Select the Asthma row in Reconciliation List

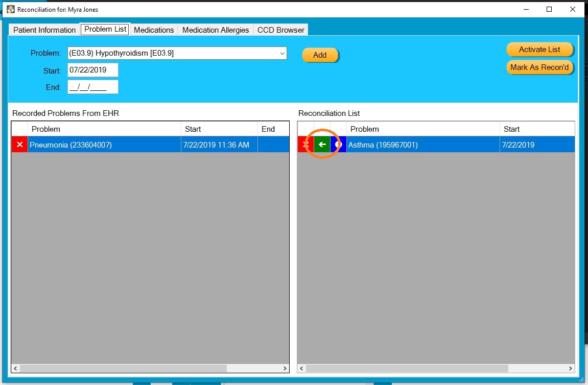click(436, 145)
